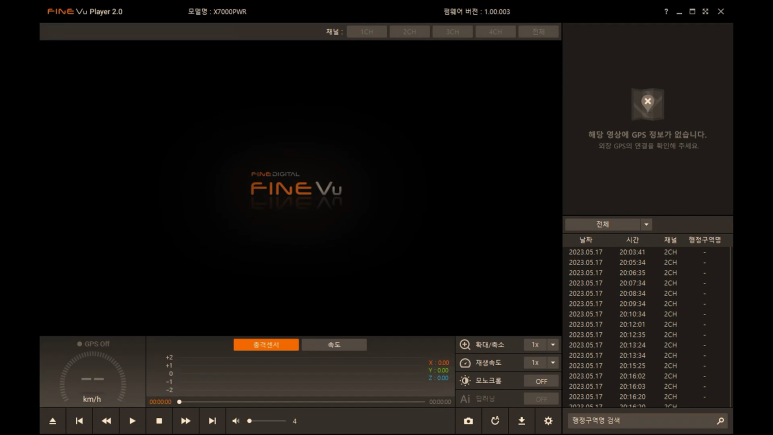Select recording at 20:16:02
The width and height of the screenshot is (773, 435).
point(646,376)
